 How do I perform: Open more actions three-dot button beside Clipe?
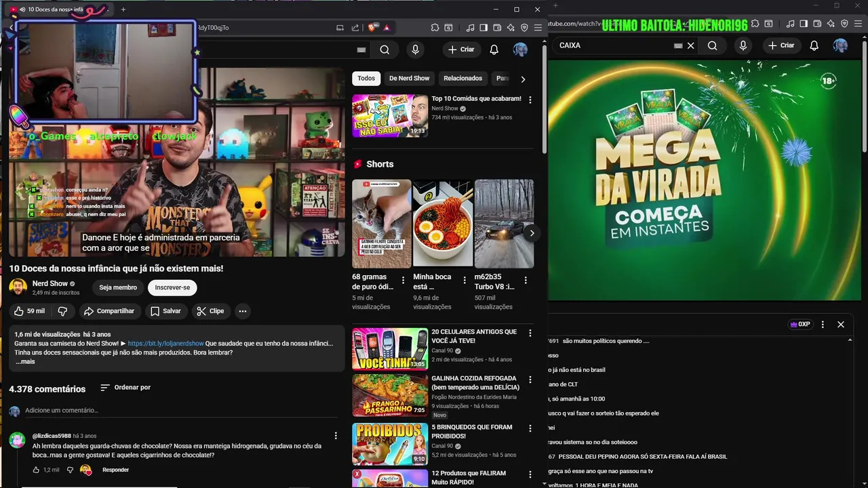tap(242, 311)
